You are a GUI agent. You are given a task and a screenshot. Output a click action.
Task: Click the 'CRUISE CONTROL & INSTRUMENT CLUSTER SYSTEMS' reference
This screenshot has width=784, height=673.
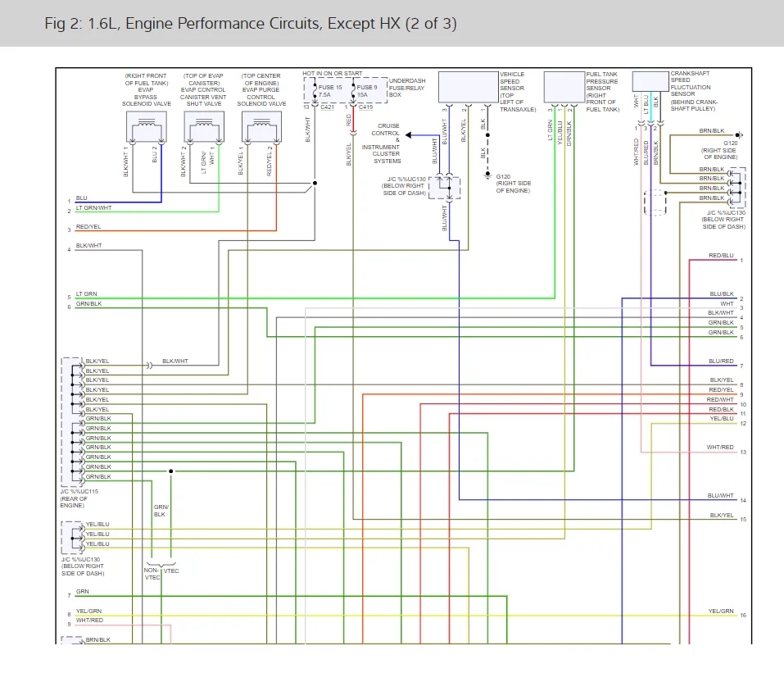pos(381,143)
